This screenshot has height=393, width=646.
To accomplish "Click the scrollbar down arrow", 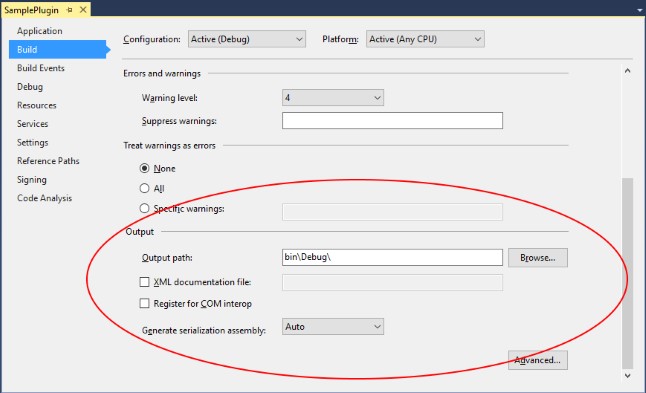I will 627,375.
